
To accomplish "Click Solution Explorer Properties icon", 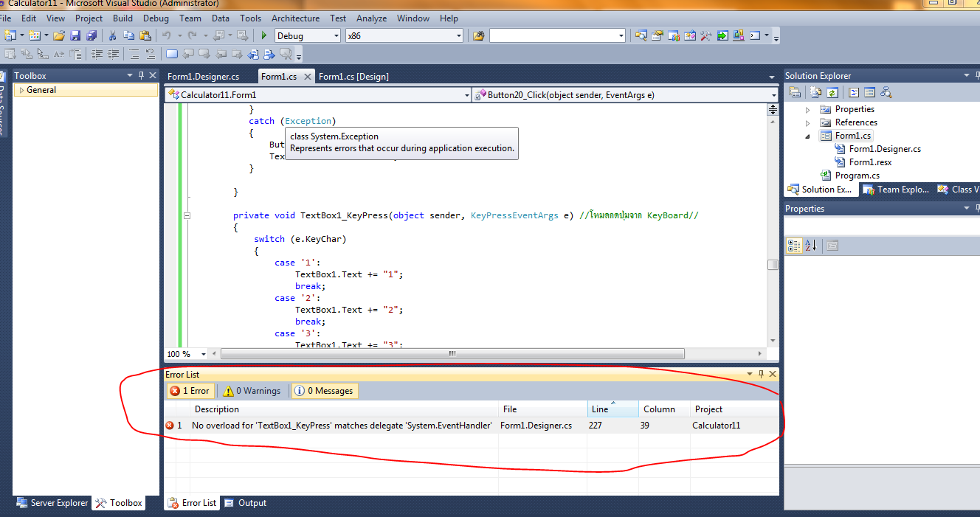I will click(x=795, y=92).
